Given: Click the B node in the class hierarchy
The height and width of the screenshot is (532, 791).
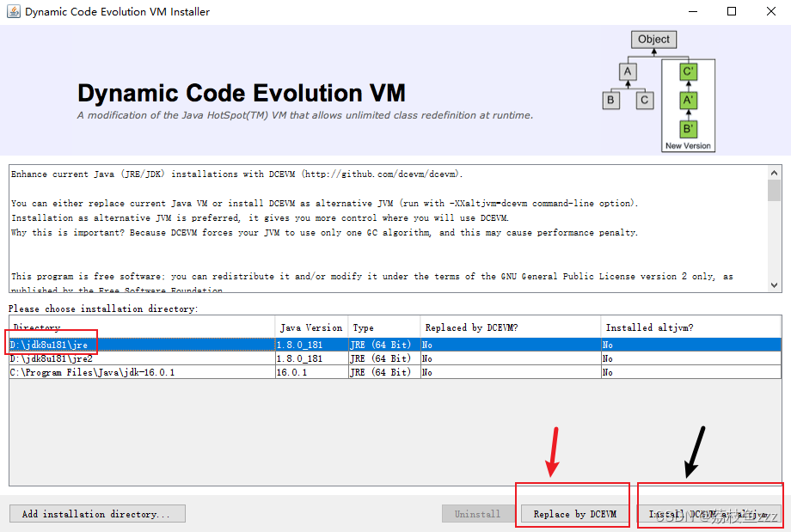Looking at the screenshot, I should tap(610, 100).
